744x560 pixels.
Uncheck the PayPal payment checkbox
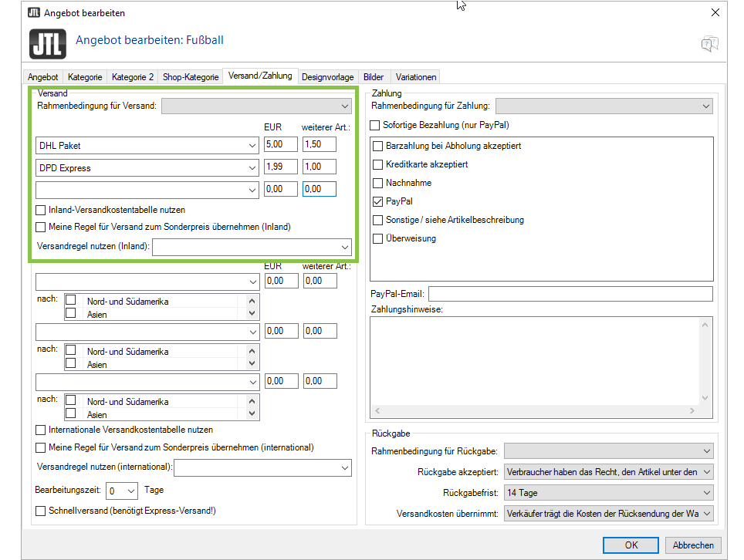coord(377,201)
